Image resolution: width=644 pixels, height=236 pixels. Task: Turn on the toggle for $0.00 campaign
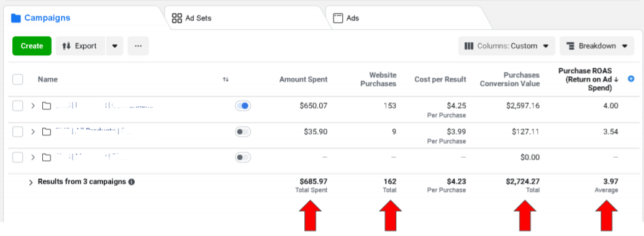coord(243,157)
